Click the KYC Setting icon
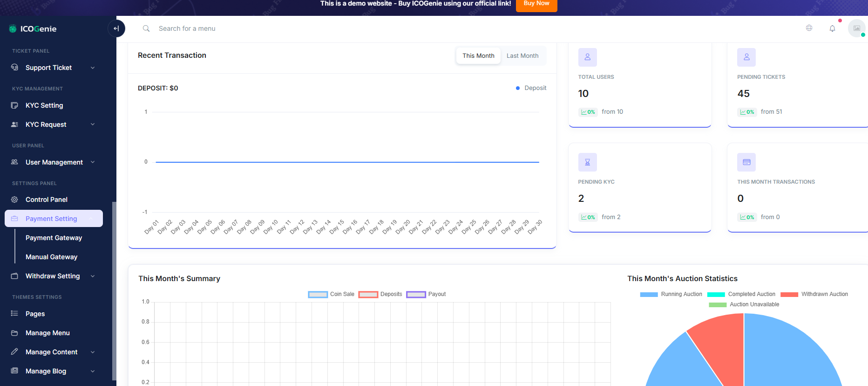868x386 pixels. click(x=14, y=105)
